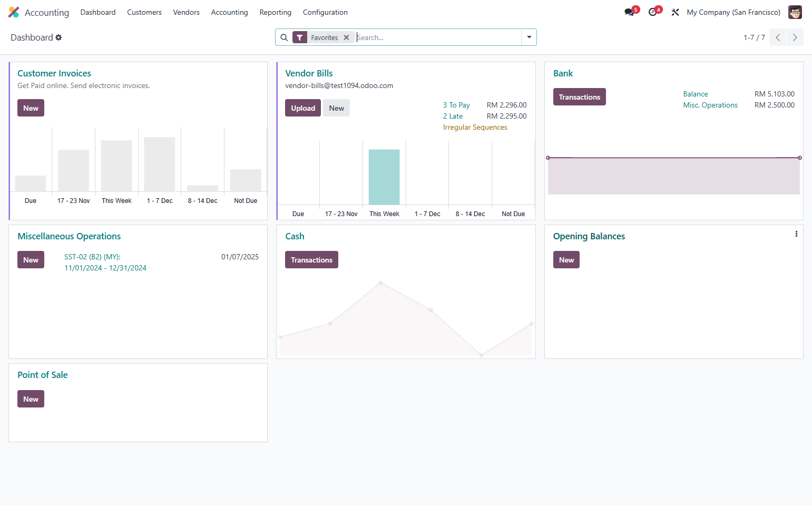Open the Cash journal title
The image size is (812, 505).
coord(295,236)
